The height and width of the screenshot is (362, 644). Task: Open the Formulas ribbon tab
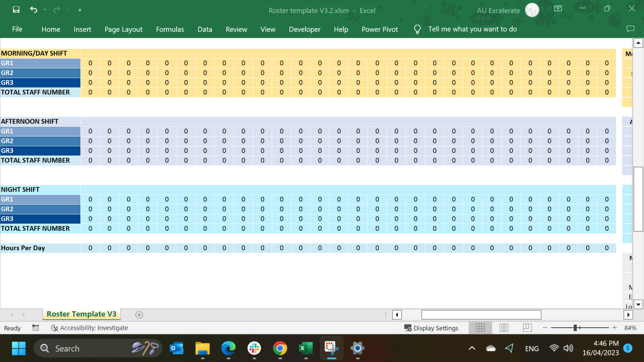coord(170,29)
